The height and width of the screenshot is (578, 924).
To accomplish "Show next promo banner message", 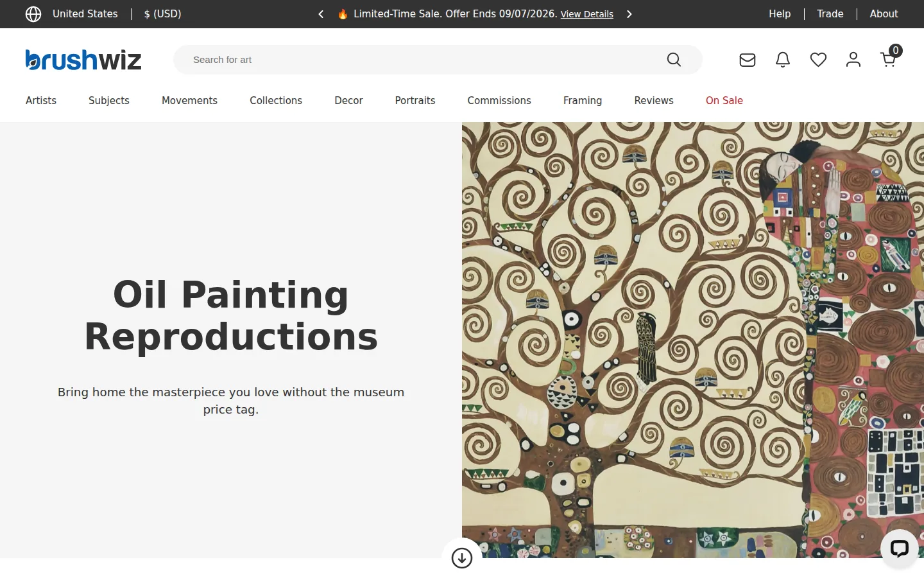I will tap(629, 14).
